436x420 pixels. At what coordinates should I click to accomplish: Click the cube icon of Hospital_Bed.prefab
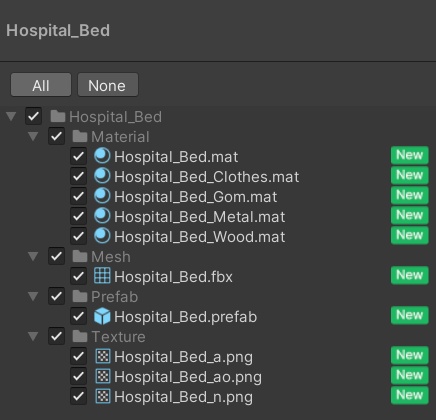[102, 316]
